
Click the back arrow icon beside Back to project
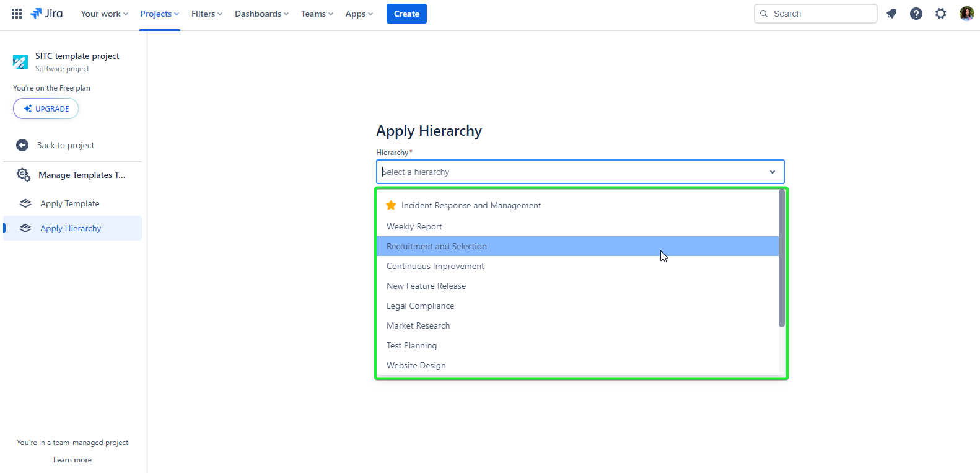coord(22,145)
